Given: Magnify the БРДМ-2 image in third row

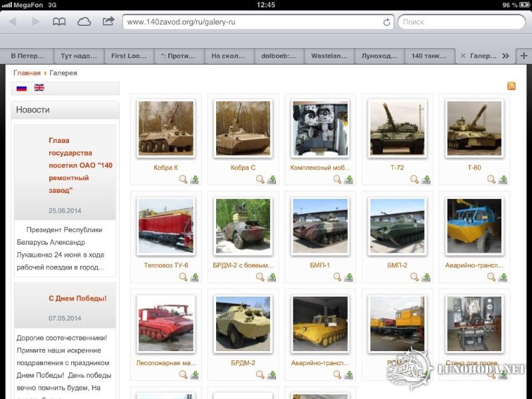Looking at the screenshot, I should [260, 374].
